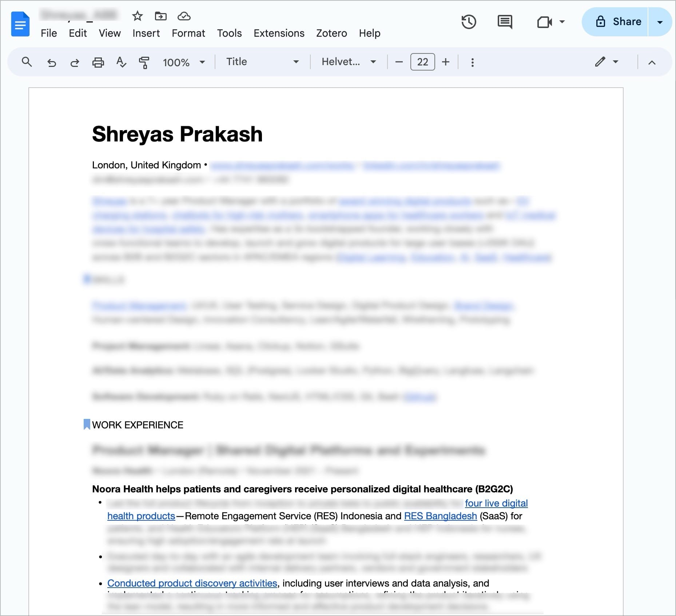Star this document
676x616 pixels.
pyautogui.click(x=137, y=16)
